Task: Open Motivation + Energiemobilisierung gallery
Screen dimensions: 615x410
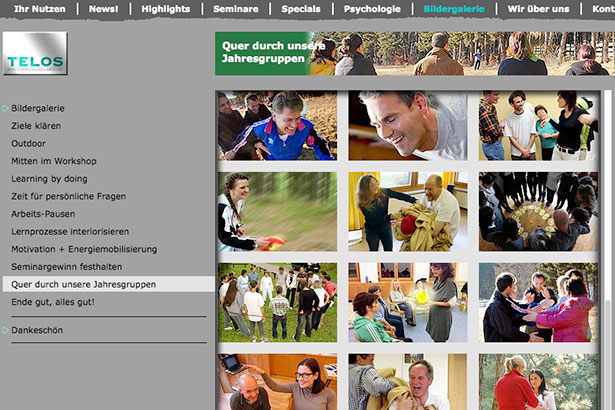Action: tap(84, 249)
